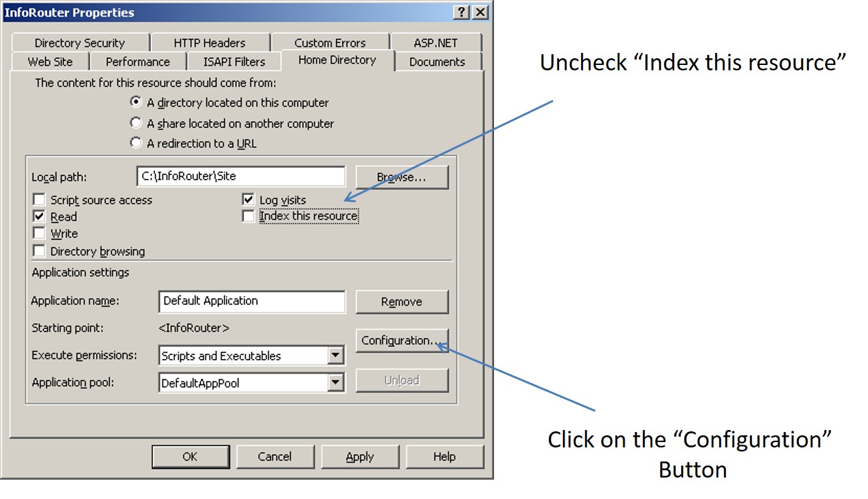Select redirection to a URL option

click(x=136, y=143)
